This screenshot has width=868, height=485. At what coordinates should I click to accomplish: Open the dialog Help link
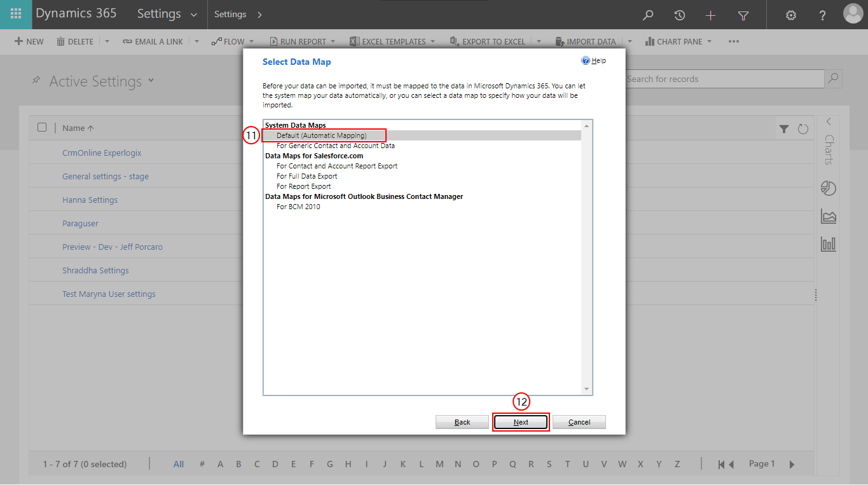pyautogui.click(x=594, y=61)
